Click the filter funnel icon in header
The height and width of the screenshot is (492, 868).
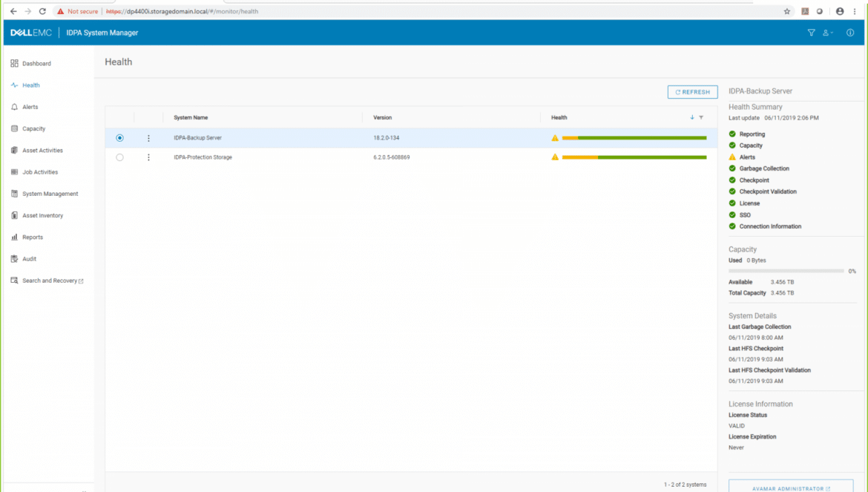(x=811, y=33)
